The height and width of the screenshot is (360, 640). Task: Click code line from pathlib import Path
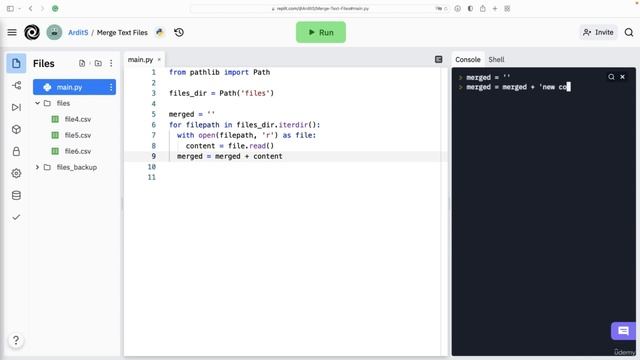point(220,72)
